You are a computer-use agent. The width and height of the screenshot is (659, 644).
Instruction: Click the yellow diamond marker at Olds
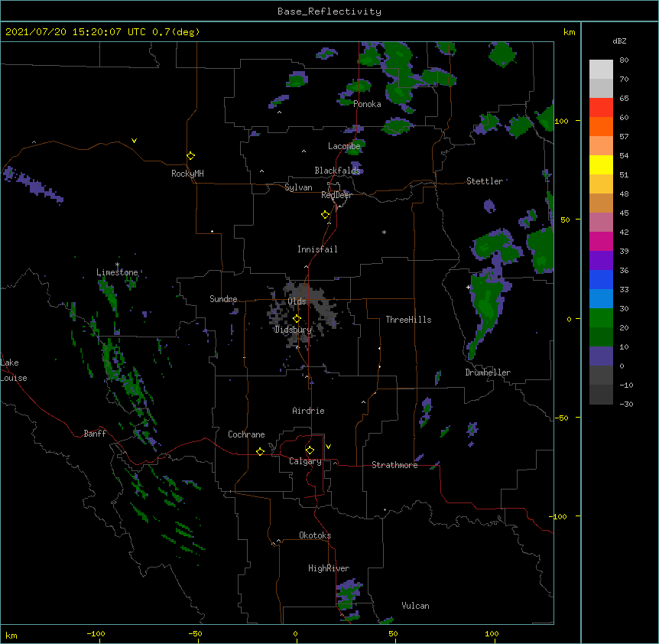click(x=297, y=319)
